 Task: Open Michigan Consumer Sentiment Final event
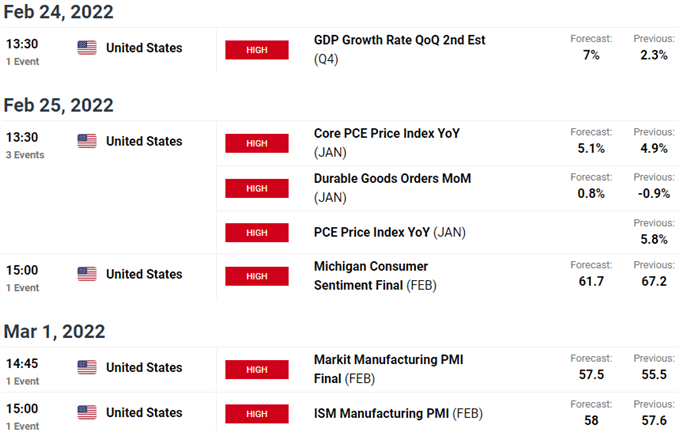(372, 266)
